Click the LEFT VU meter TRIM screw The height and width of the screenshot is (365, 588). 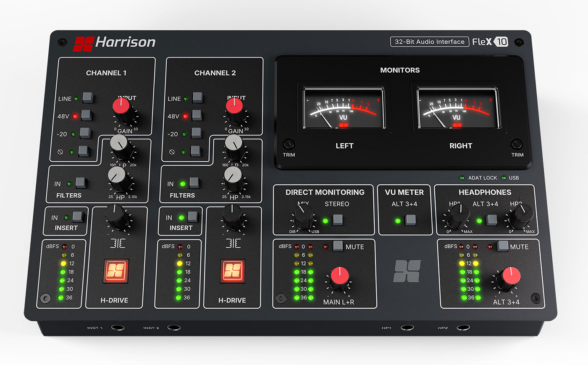[289, 144]
